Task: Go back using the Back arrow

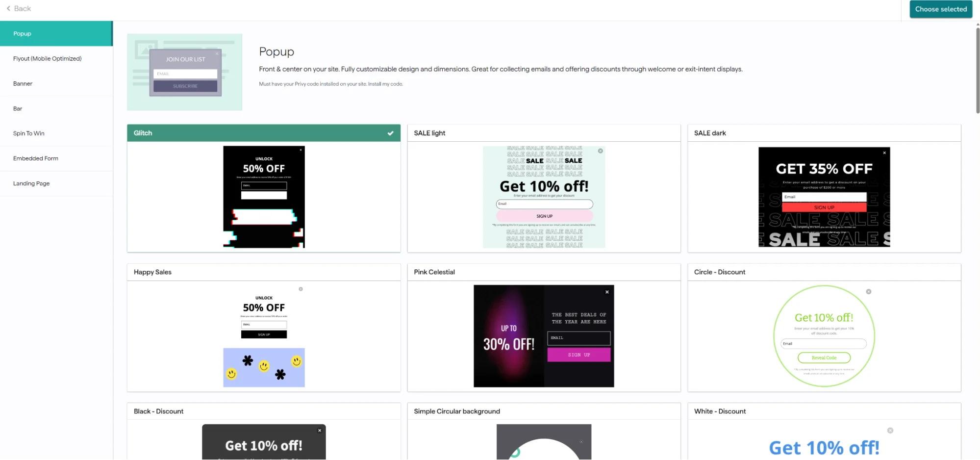Action: point(19,8)
